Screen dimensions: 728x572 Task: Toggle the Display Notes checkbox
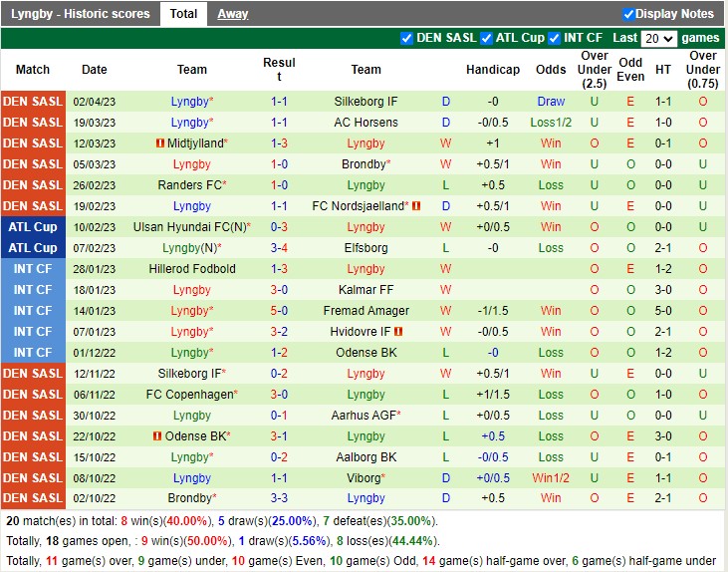point(628,14)
